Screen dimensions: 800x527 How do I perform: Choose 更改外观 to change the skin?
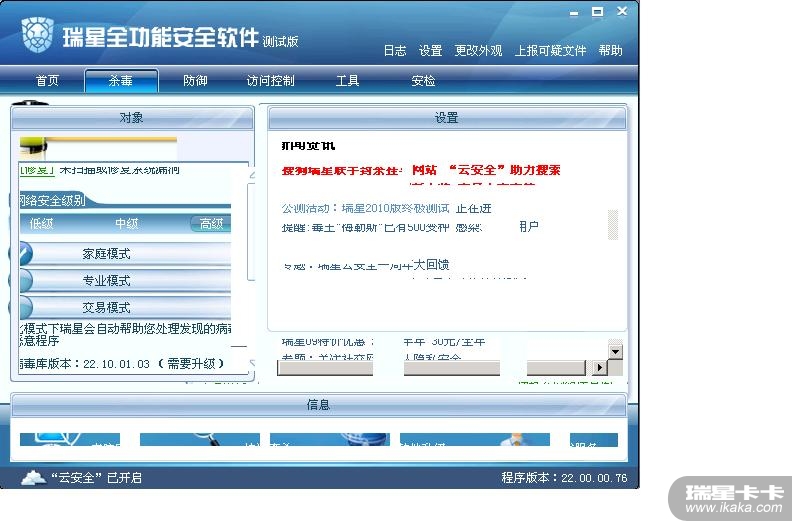pos(478,51)
